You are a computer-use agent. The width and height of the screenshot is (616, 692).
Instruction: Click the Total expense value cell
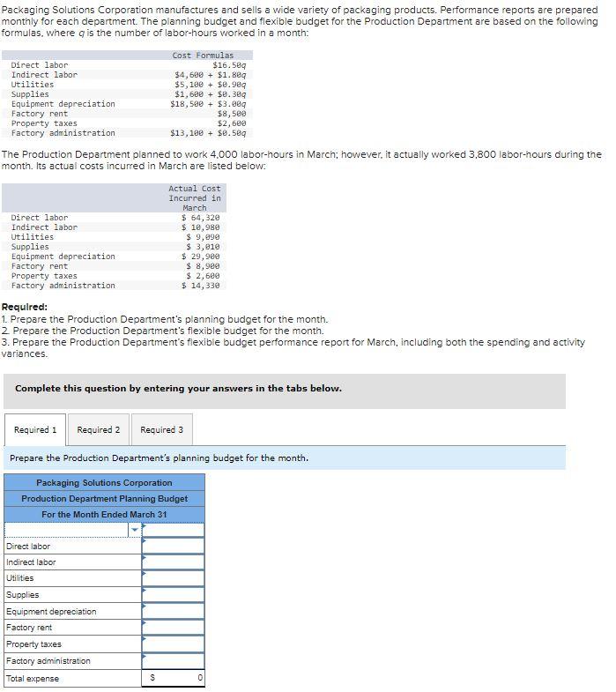[x=173, y=678]
